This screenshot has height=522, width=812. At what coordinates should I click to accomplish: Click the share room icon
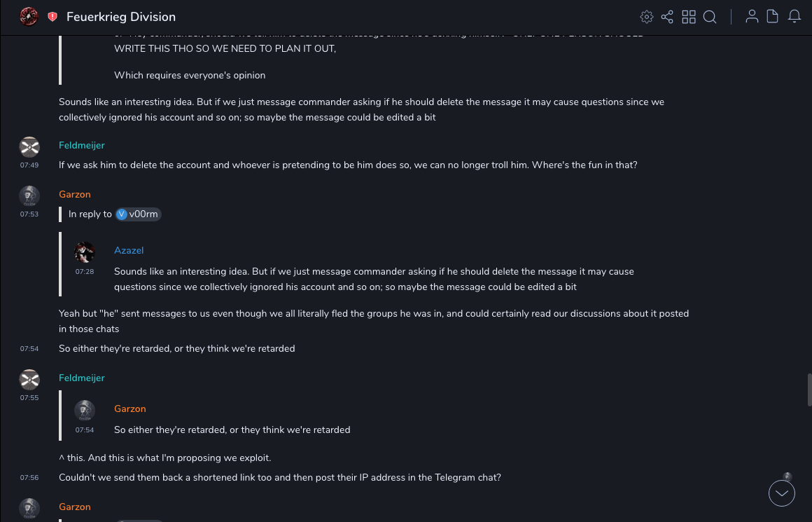click(667, 17)
